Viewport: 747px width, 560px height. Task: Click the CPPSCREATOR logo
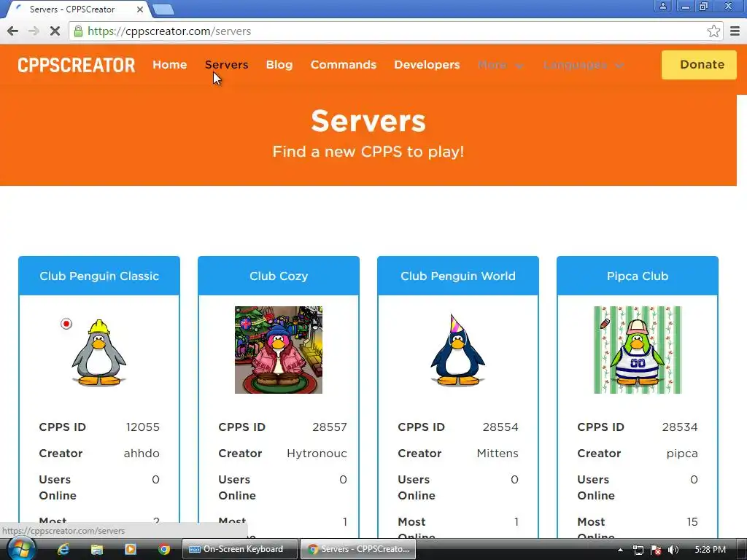[76, 65]
